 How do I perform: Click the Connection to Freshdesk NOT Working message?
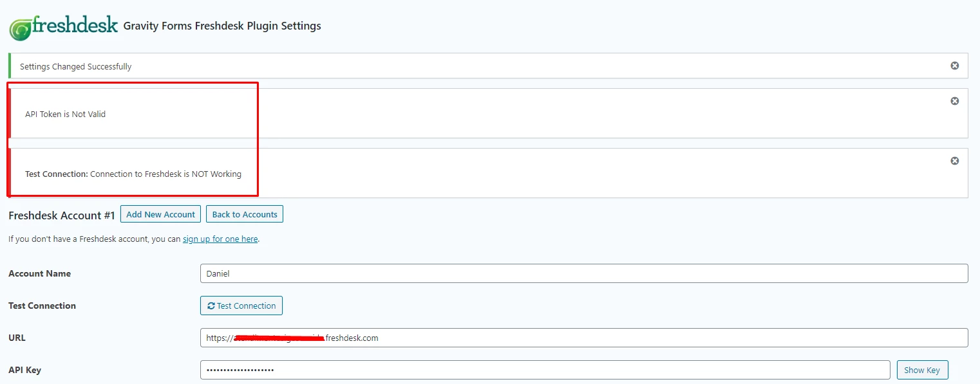pyautogui.click(x=165, y=174)
